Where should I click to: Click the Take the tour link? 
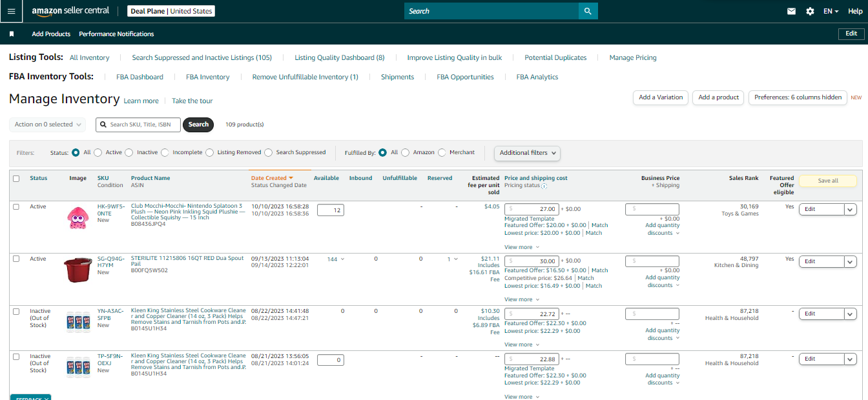[x=192, y=101]
